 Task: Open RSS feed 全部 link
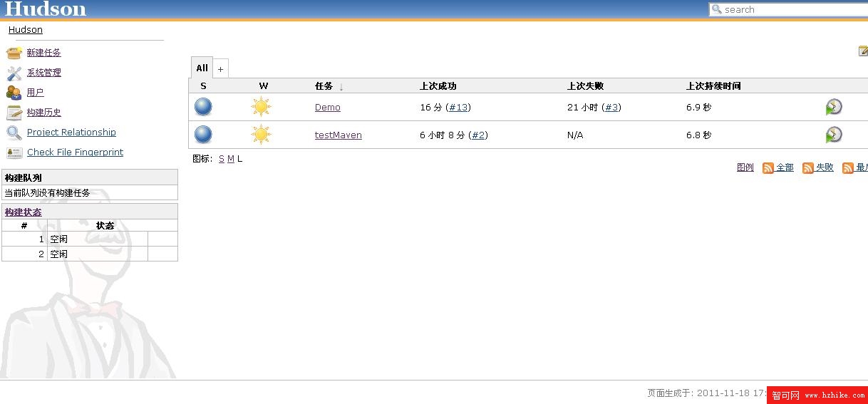coord(785,167)
